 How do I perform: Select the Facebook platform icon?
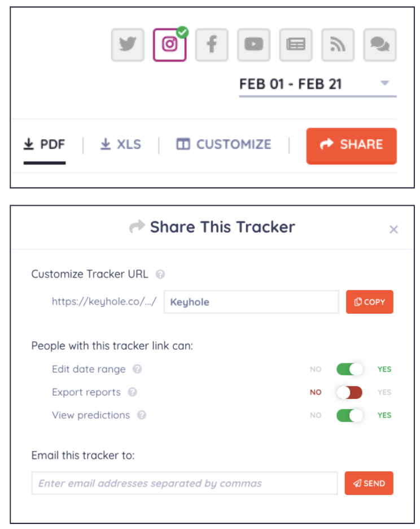[212, 45]
